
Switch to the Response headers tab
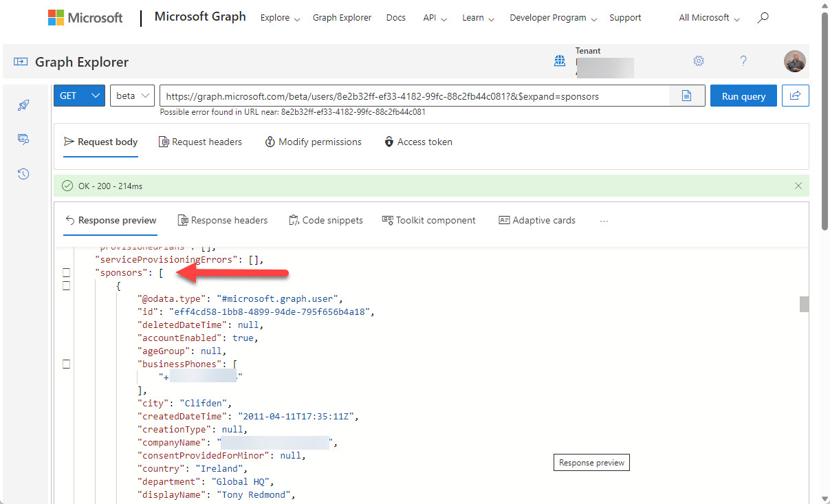tap(223, 220)
